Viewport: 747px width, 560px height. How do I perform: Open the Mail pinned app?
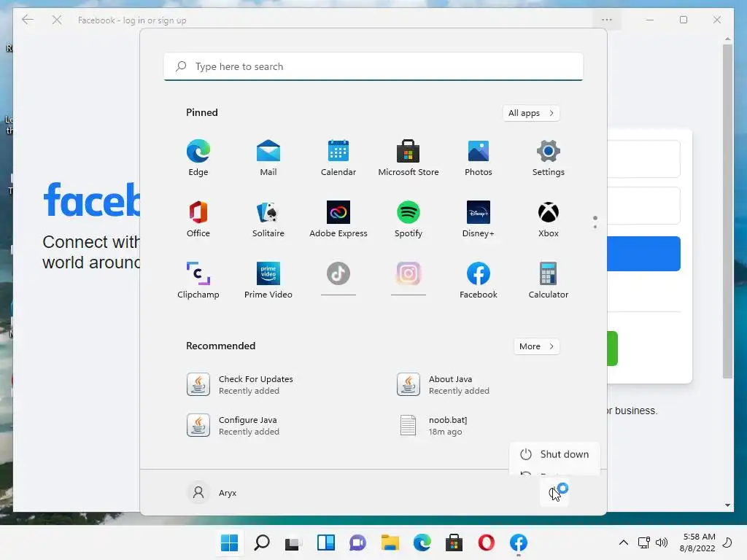coord(268,157)
